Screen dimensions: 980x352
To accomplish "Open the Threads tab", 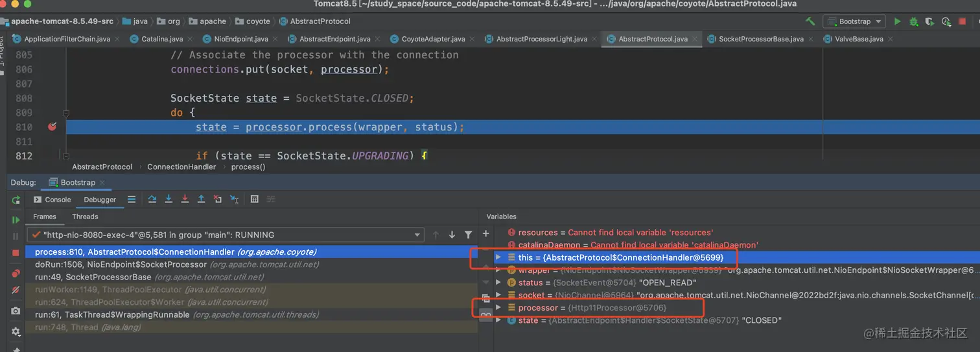I will click(x=85, y=217).
